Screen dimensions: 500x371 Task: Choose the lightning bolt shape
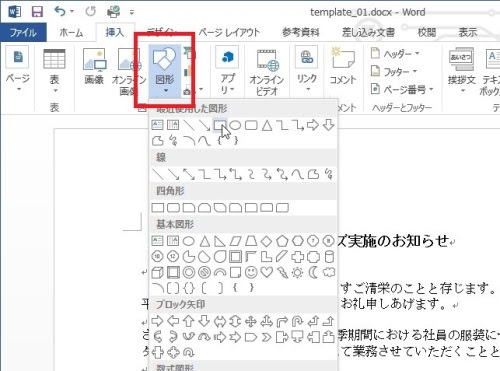click(x=282, y=272)
